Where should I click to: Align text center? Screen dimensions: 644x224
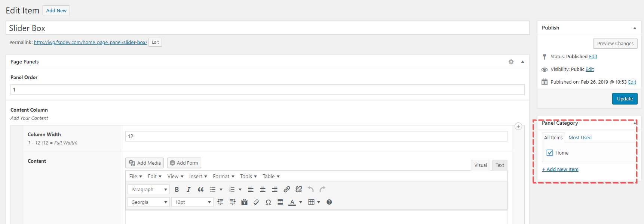[x=263, y=189]
